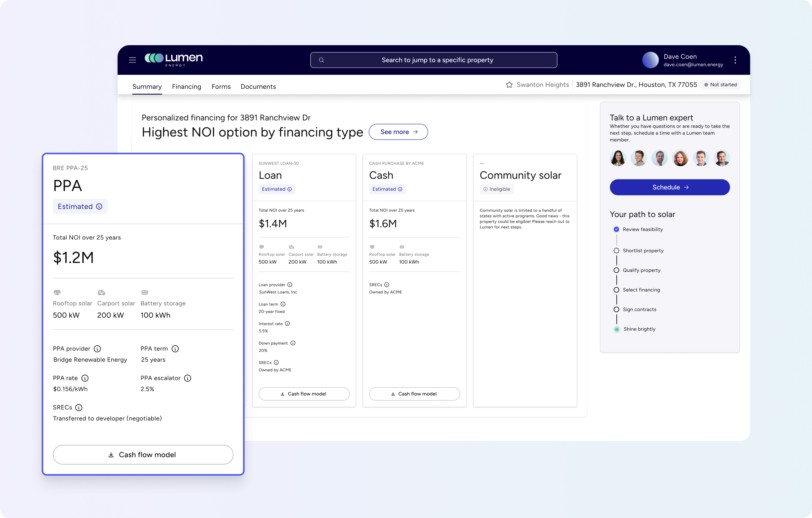This screenshot has width=812, height=518.
Task: Open the Documents tab
Action: (258, 87)
